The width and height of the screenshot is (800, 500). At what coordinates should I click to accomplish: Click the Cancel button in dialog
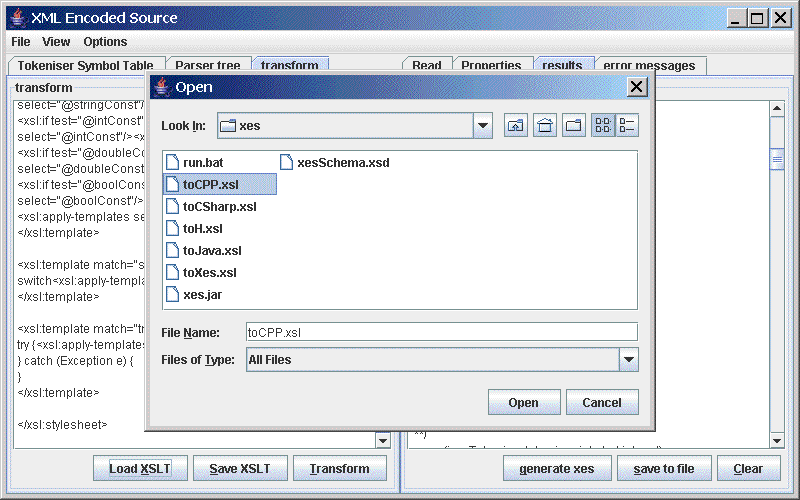point(602,403)
